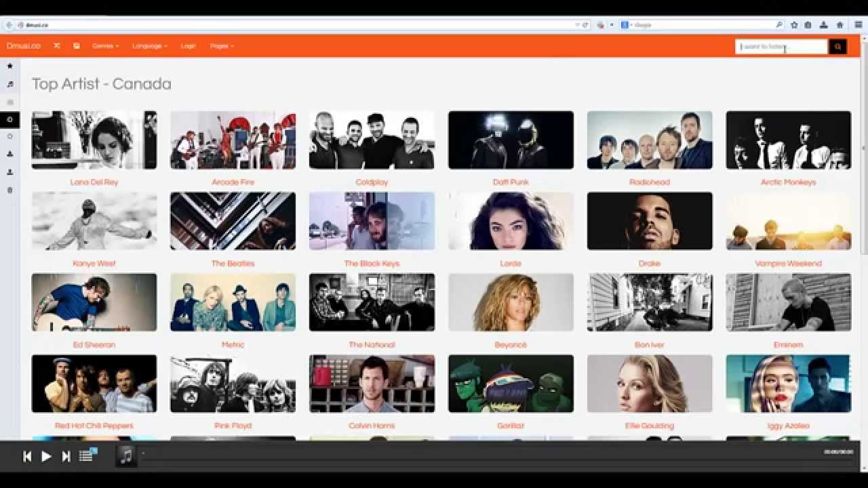Open the browser hamburger menu
Viewport: 868px width, 488px height.
point(859,25)
